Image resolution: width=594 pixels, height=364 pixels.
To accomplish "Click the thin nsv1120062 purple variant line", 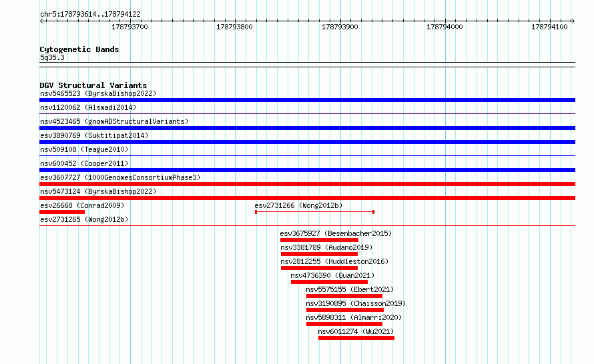I will tap(307, 113).
